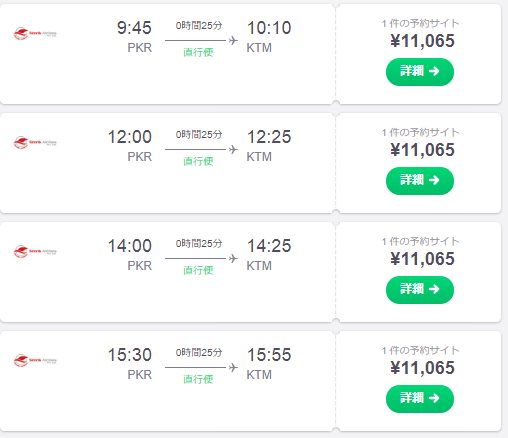Click the airline logo on 9:45 flight
The image size is (508, 438).
point(35,34)
